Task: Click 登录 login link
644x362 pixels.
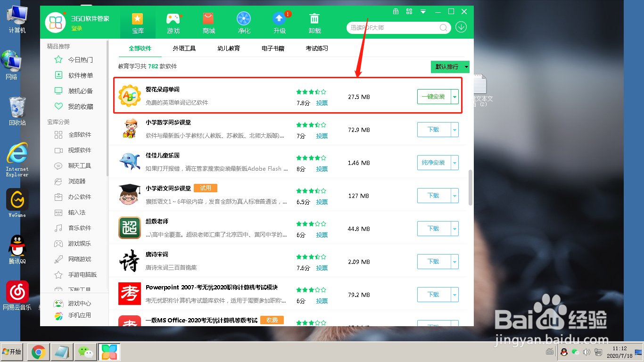Action: point(77,29)
